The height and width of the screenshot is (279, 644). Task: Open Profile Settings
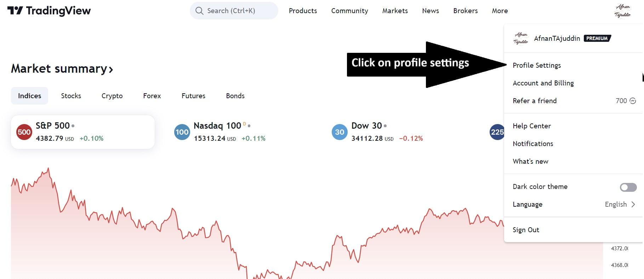(x=537, y=65)
